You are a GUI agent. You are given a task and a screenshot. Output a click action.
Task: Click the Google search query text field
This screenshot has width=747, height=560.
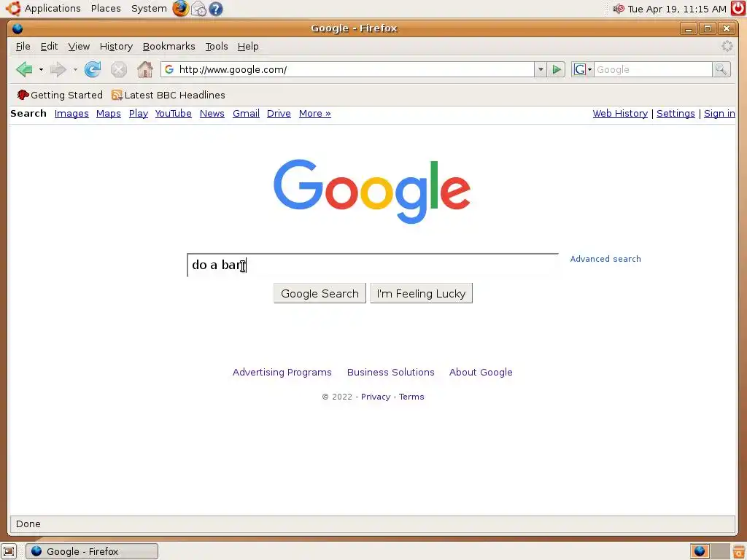click(x=373, y=265)
